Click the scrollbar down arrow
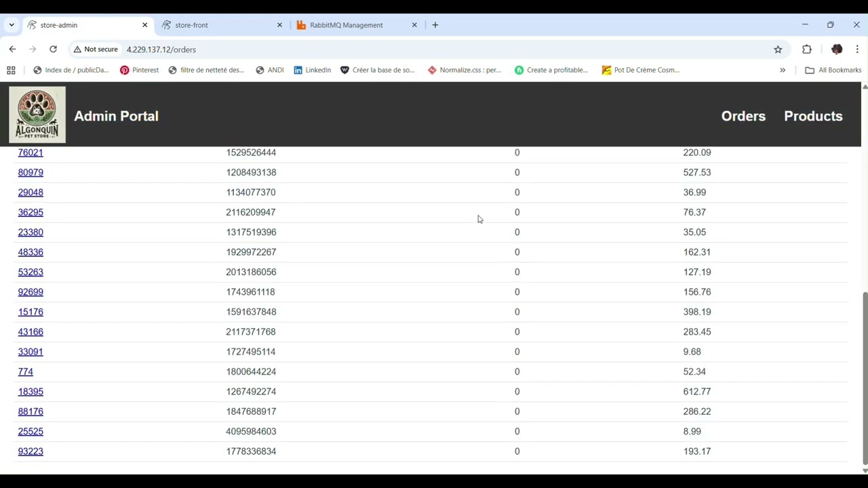Image resolution: width=868 pixels, height=488 pixels. tap(865, 470)
